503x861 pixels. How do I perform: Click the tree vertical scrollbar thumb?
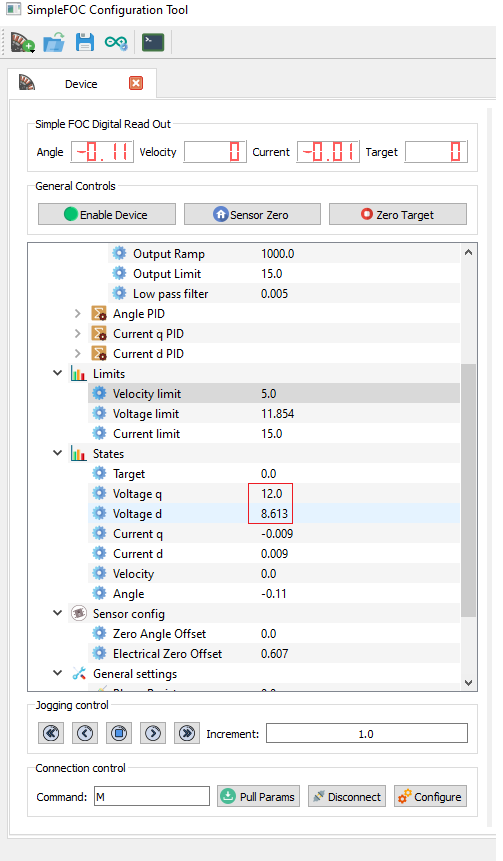click(x=468, y=490)
